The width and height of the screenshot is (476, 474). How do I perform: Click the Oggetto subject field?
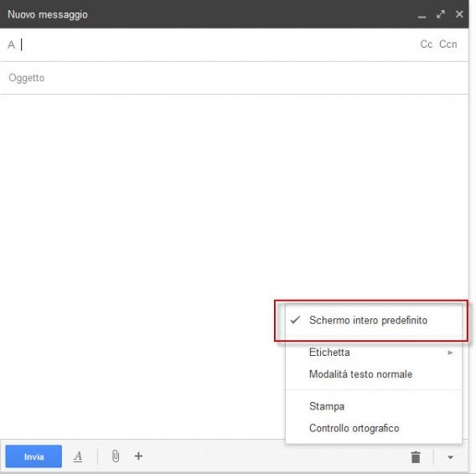tap(234, 78)
